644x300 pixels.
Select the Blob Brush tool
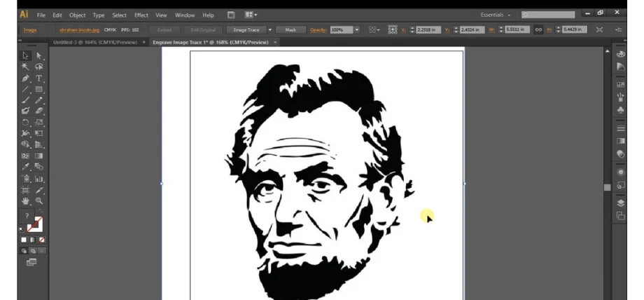click(25, 111)
